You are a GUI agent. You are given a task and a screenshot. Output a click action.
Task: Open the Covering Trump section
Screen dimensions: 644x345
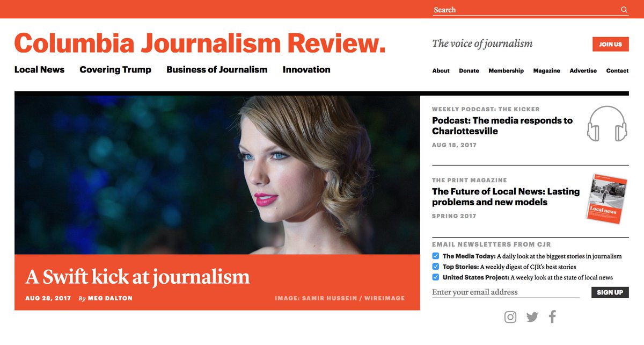(x=115, y=70)
